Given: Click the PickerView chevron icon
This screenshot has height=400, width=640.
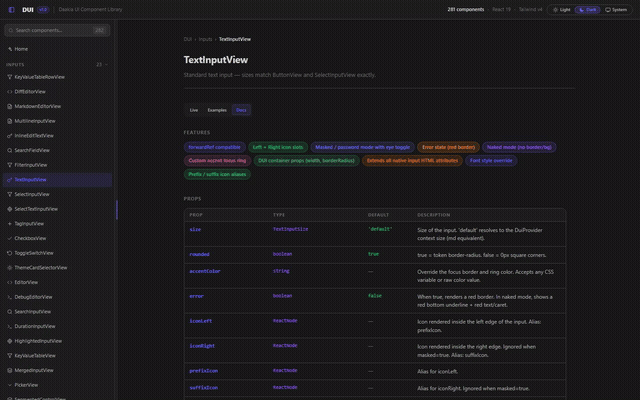Looking at the screenshot, I should click(x=10, y=385).
